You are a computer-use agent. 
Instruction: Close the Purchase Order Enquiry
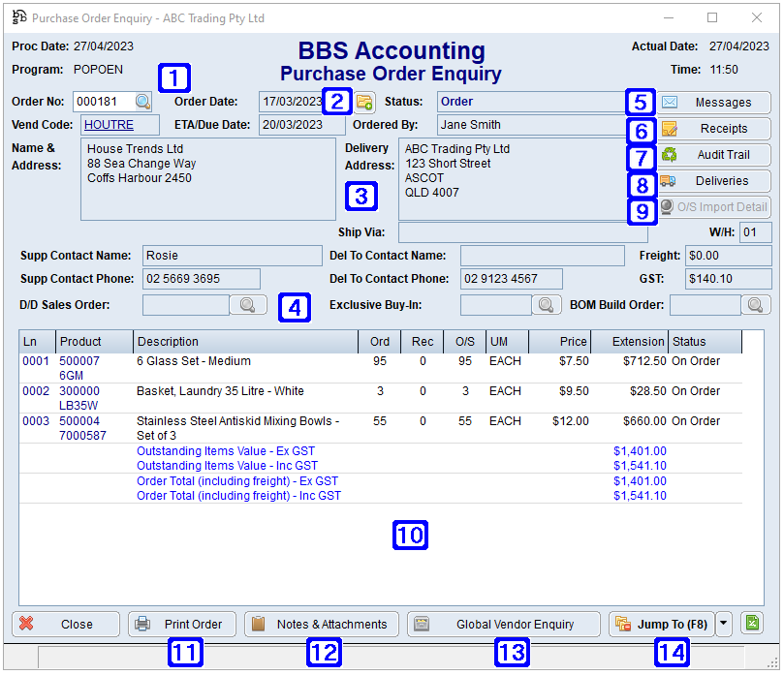pyautogui.click(x=65, y=624)
